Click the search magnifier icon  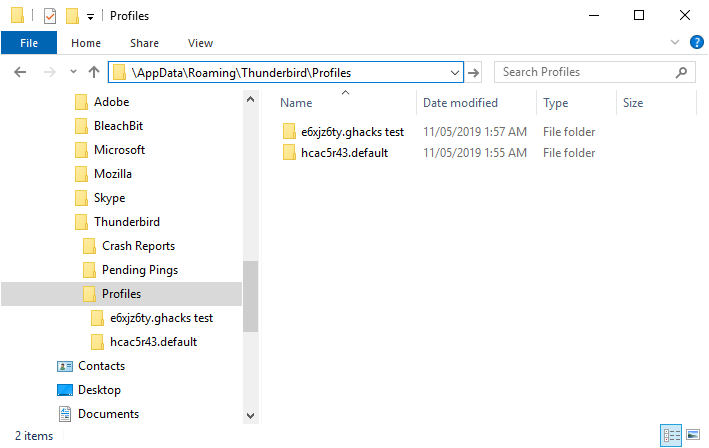[x=681, y=72]
